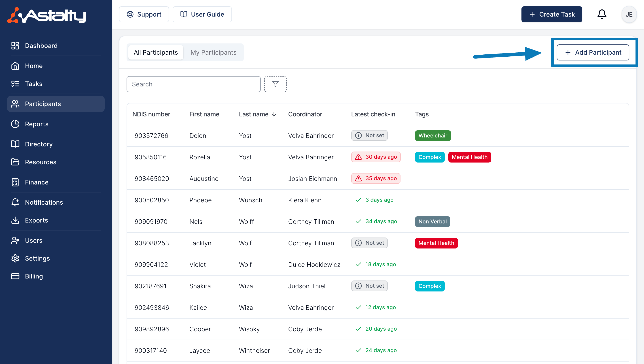Open the notification bell in the header
This screenshot has width=644, height=364.
pos(602,14)
